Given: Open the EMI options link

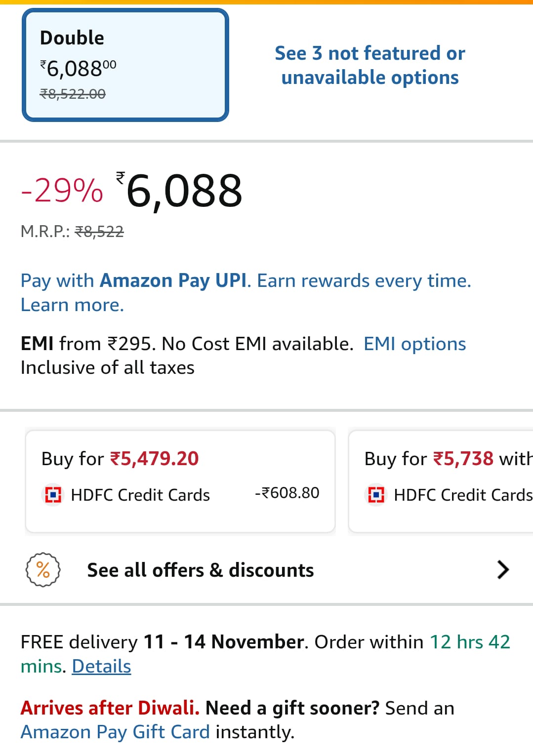Looking at the screenshot, I should pyautogui.click(x=414, y=344).
